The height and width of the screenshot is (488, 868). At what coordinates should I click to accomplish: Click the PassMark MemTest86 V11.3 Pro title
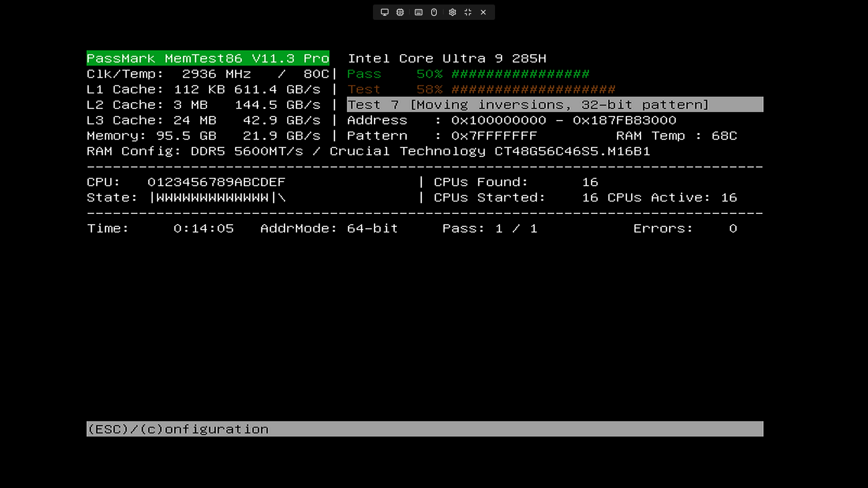(208, 58)
